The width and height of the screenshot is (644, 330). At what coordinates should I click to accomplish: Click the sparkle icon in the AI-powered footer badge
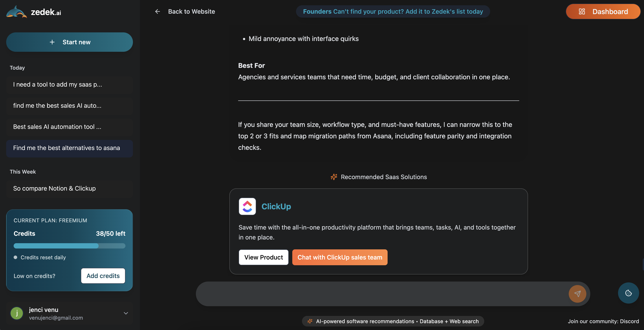pos(310,321)
